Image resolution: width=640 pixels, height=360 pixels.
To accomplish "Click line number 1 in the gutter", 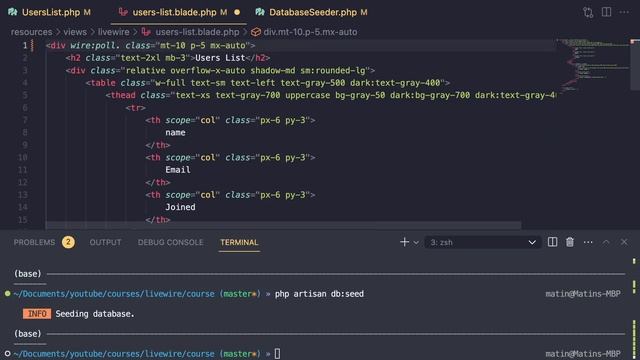I will 25,45.
